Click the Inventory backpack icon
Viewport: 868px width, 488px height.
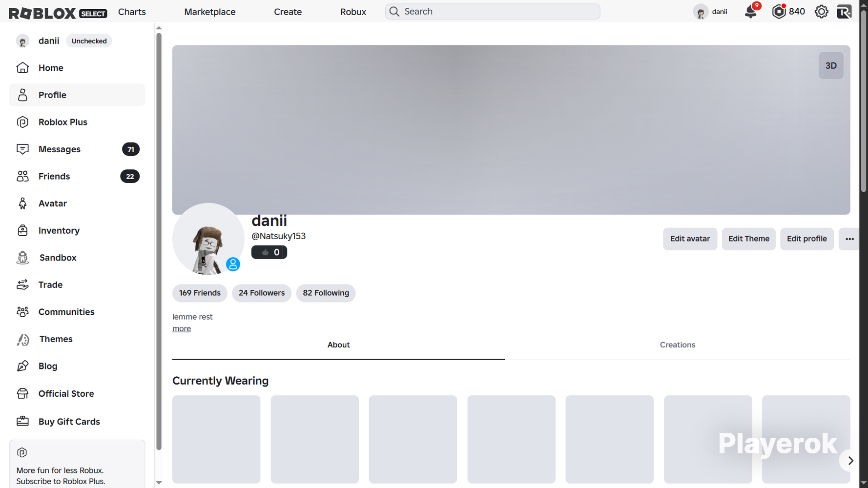click(x=22, y=230)
